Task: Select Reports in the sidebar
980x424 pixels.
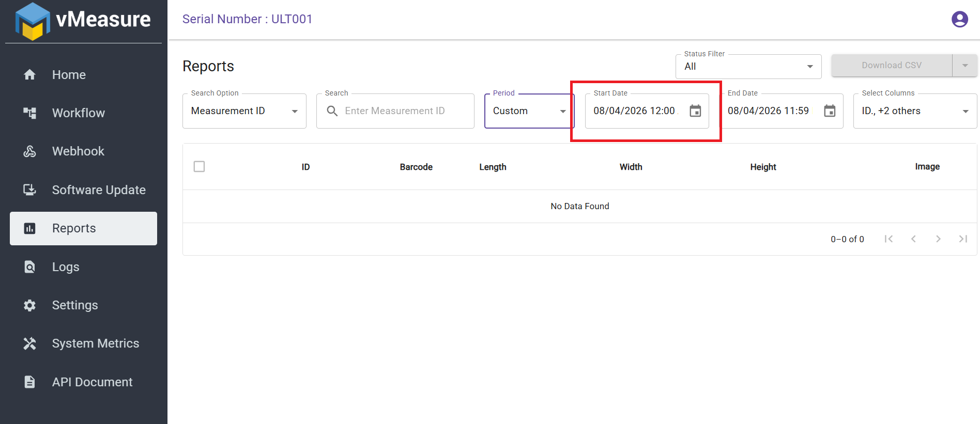Action: [83, 228]
